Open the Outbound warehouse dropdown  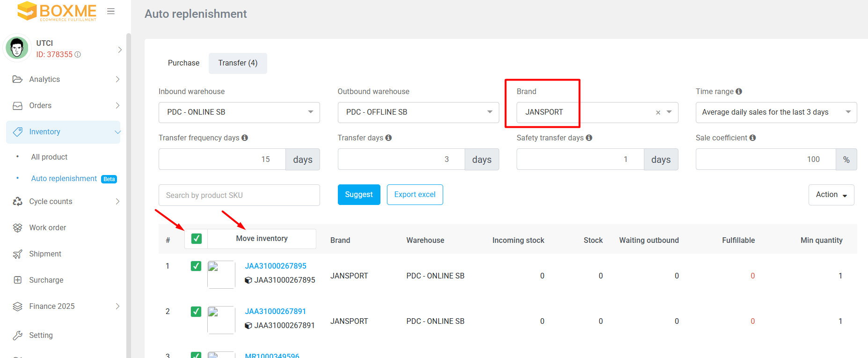[418, 112]
